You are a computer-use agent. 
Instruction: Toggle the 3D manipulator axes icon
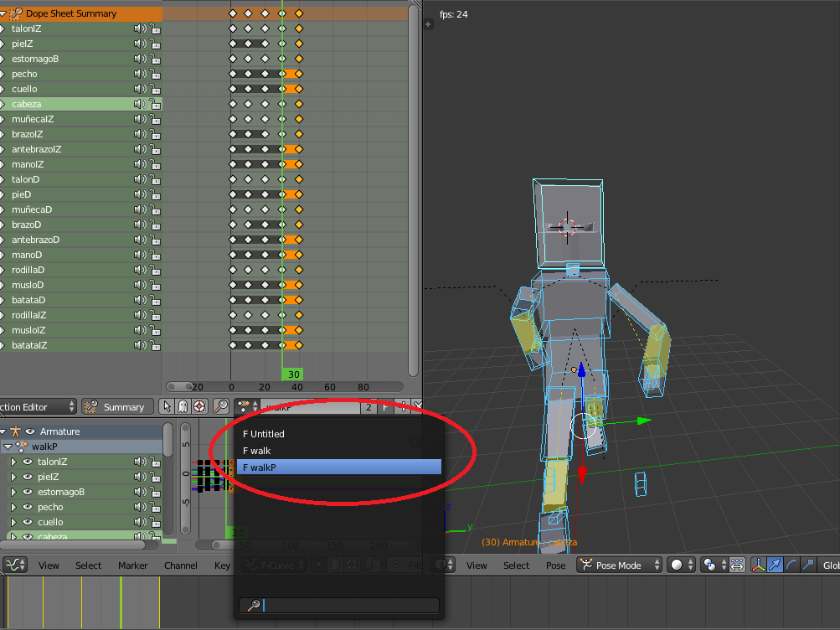pos(758,565)
